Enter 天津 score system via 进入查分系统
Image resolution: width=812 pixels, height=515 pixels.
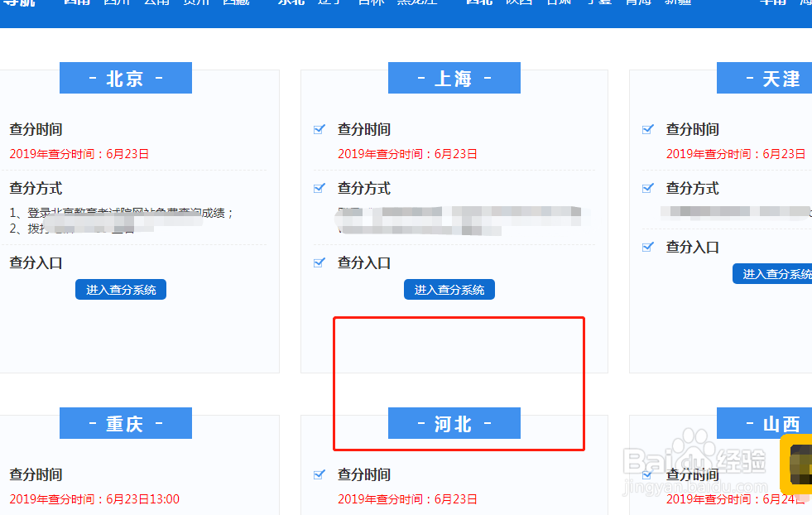pos(772,273)
